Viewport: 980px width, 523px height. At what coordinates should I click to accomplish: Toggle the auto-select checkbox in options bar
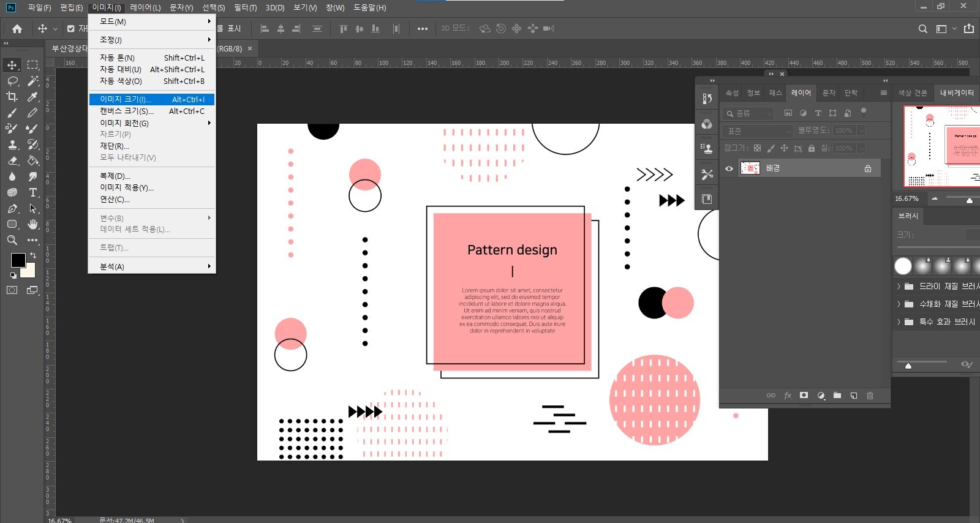coord(71,29)
